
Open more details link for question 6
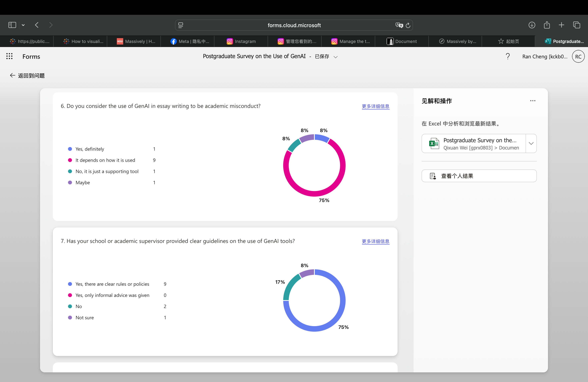[376, 106]
